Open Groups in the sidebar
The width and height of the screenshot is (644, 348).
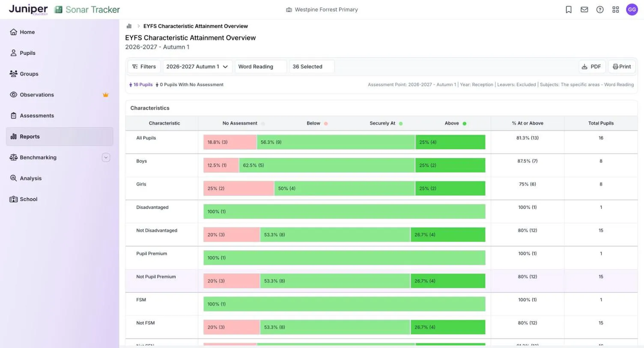tap(60, 74)
